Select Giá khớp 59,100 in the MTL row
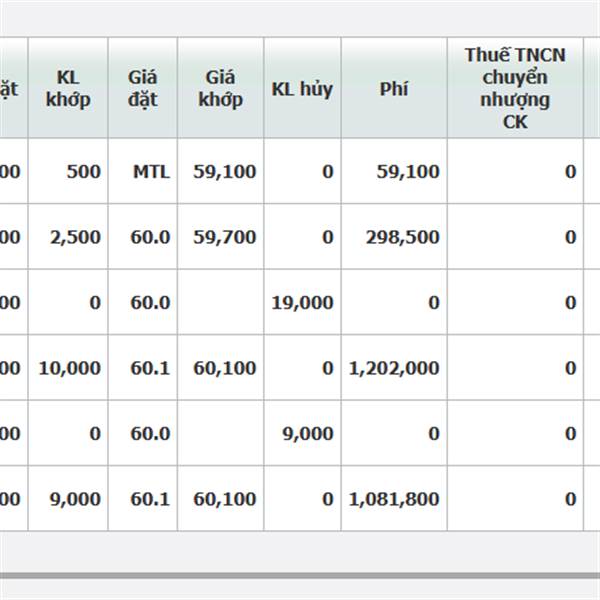Screen dimensions: 600x600 (x=221, y=171)
